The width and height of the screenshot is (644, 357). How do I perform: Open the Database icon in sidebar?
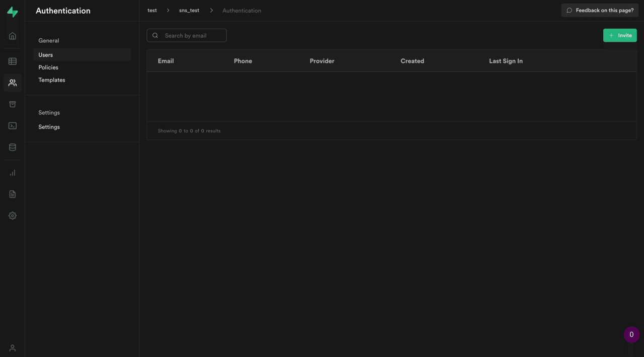[13, 148]
